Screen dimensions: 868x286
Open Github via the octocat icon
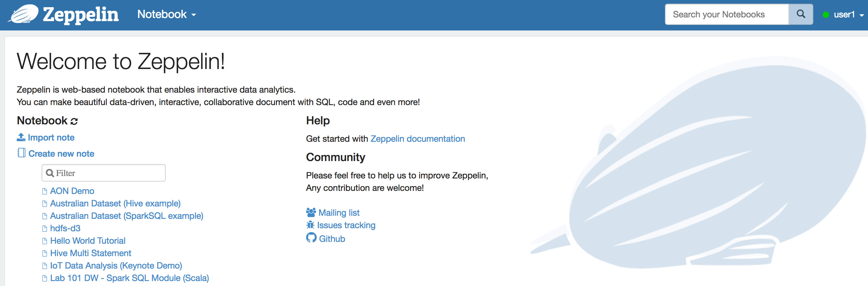click(x=310, y=238)
